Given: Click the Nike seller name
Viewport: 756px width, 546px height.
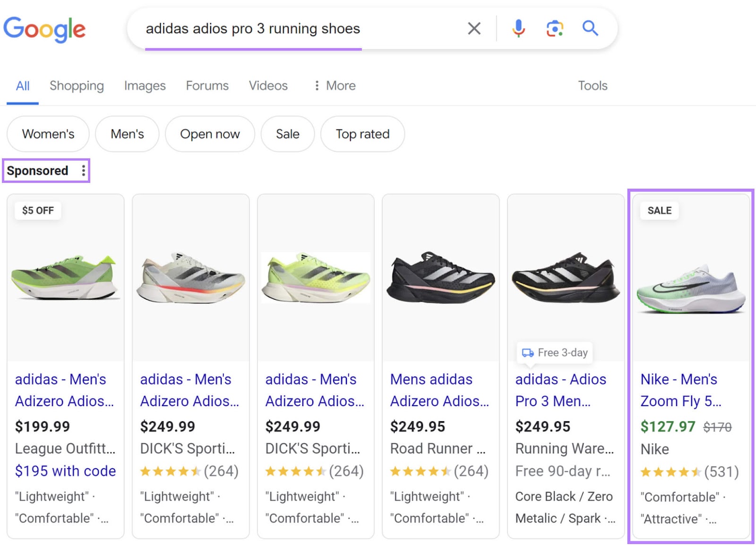Looking at the screenshot, I should (x=654, y=449).
